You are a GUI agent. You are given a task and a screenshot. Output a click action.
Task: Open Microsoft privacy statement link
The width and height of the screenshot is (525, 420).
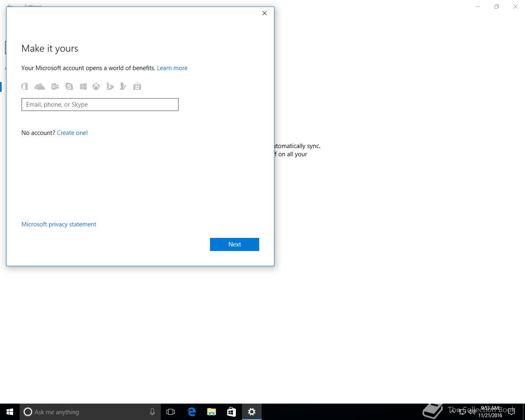point(59,224)
